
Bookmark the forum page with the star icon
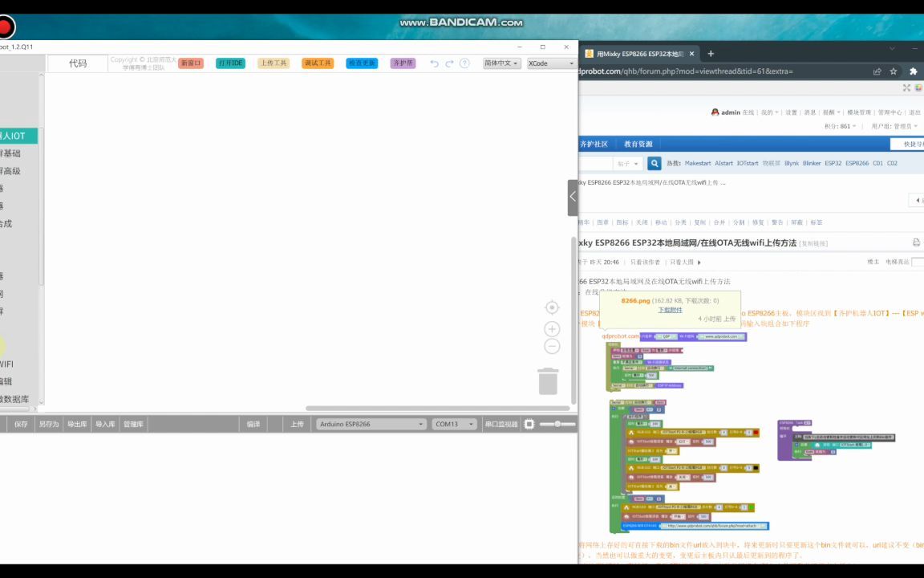[894, 71]
